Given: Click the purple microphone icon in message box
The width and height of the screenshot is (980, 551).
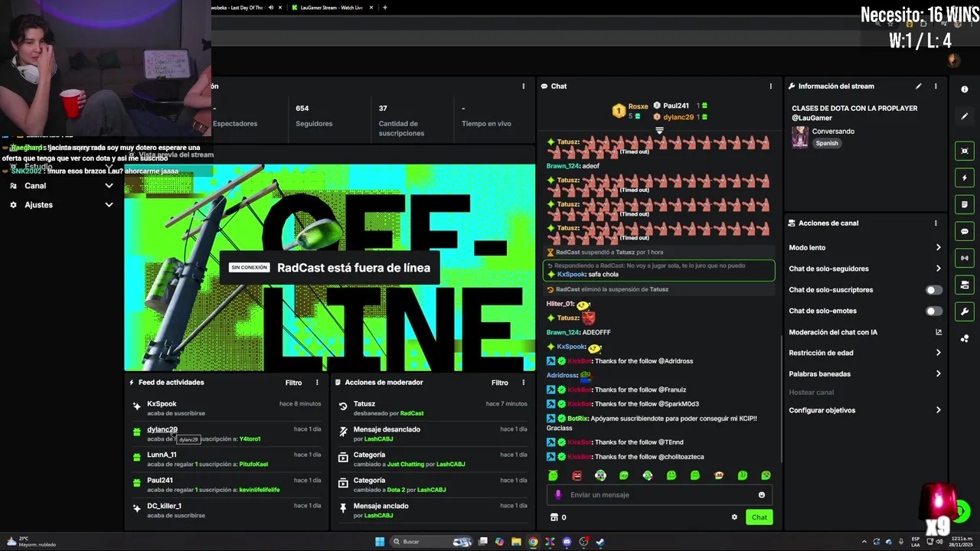Looking at the screenshot, I should click(558, 495).
